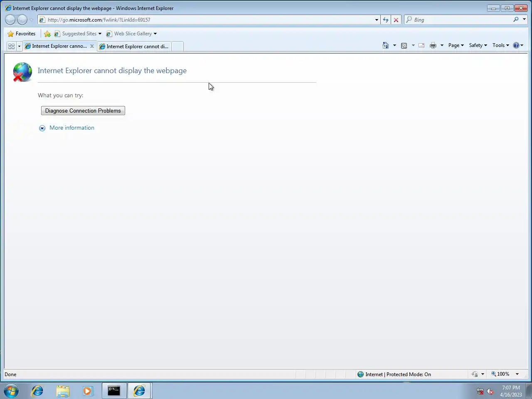Click the red Stop loading icon

click(x=396, y=20)
